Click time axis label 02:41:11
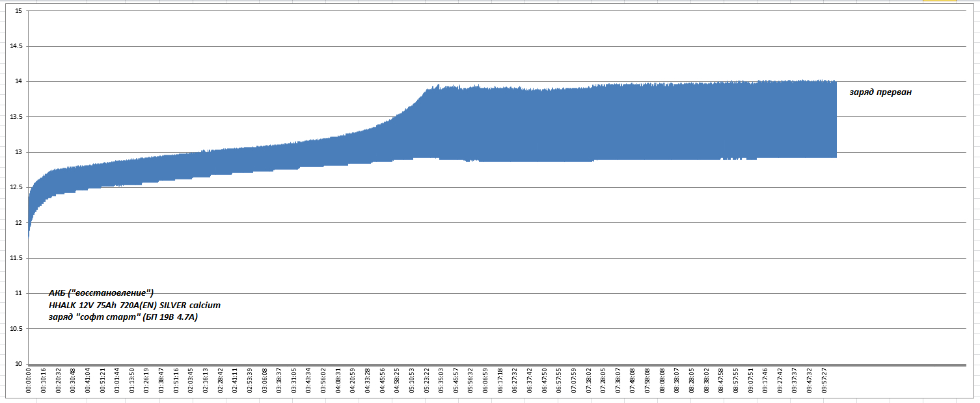Screen dimensions: 980x403 [235, 380]
